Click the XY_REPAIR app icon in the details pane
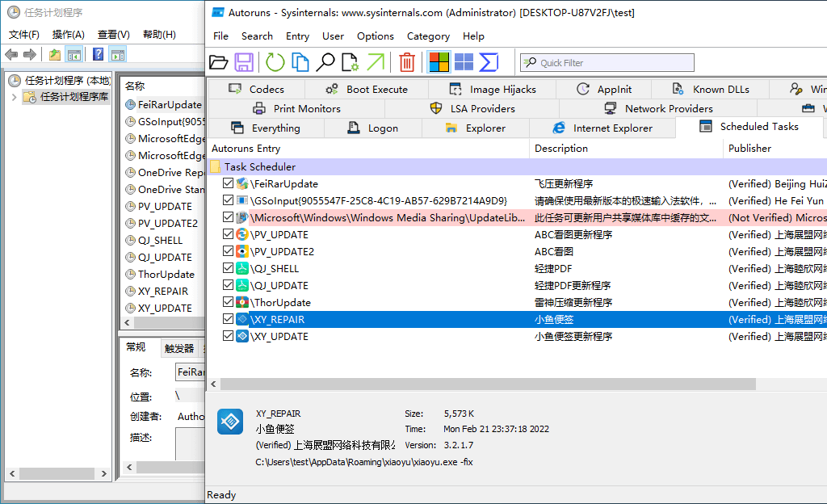This screenshot has height=504, width=827. [x=230, y=422]
